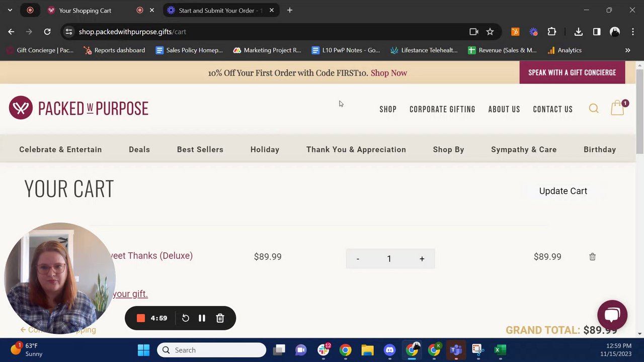644x362 pixels.
Task: Open Analytics bookmark
Action: coord(564,50)
